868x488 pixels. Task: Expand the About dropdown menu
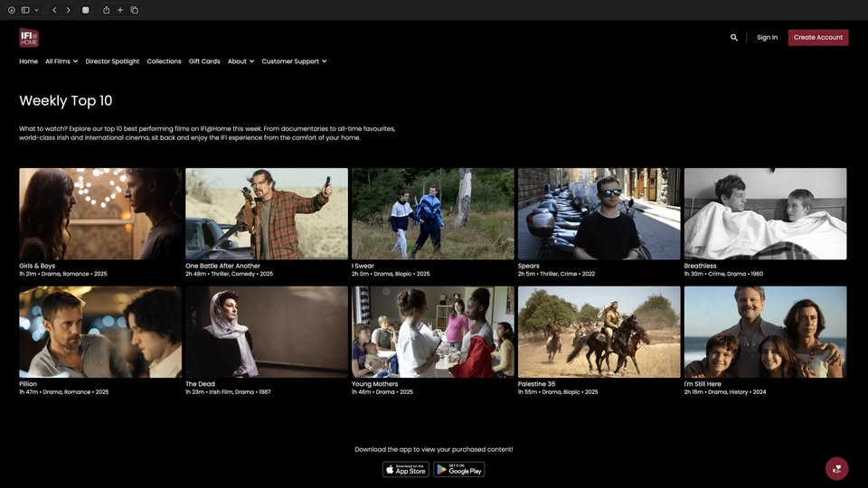(x=241, y=61)
